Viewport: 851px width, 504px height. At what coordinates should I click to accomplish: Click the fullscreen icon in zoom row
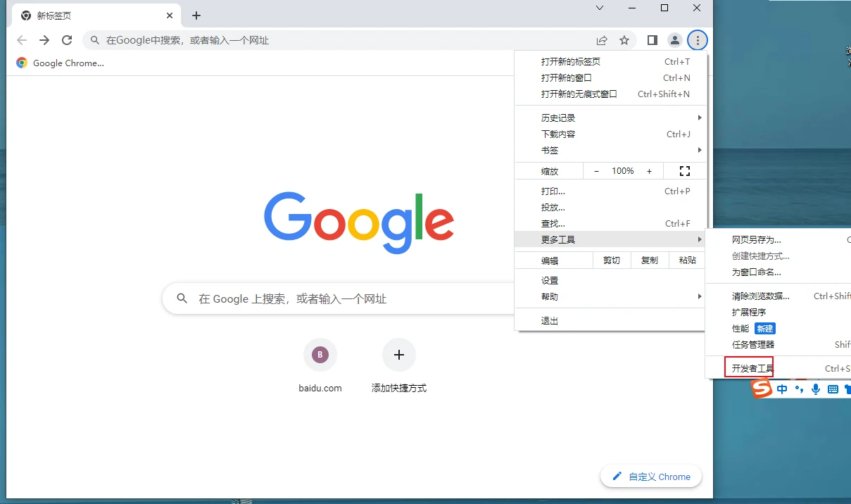tap(684, 171)
